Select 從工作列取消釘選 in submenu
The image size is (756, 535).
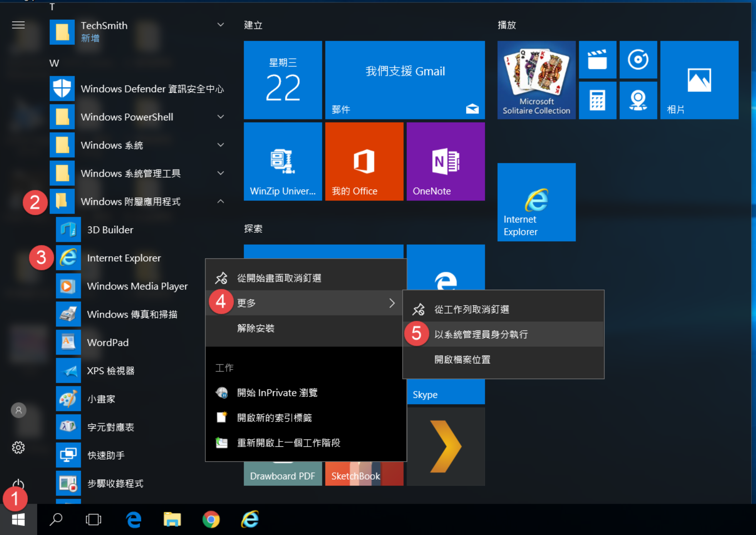coord(503,309)
